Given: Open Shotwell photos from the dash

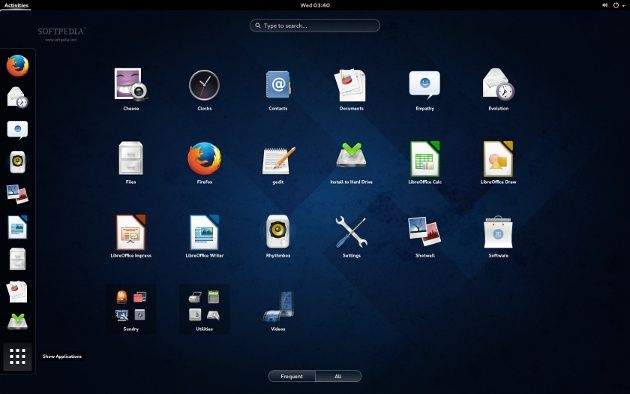Looking at the screenshot, I should 18,194.
